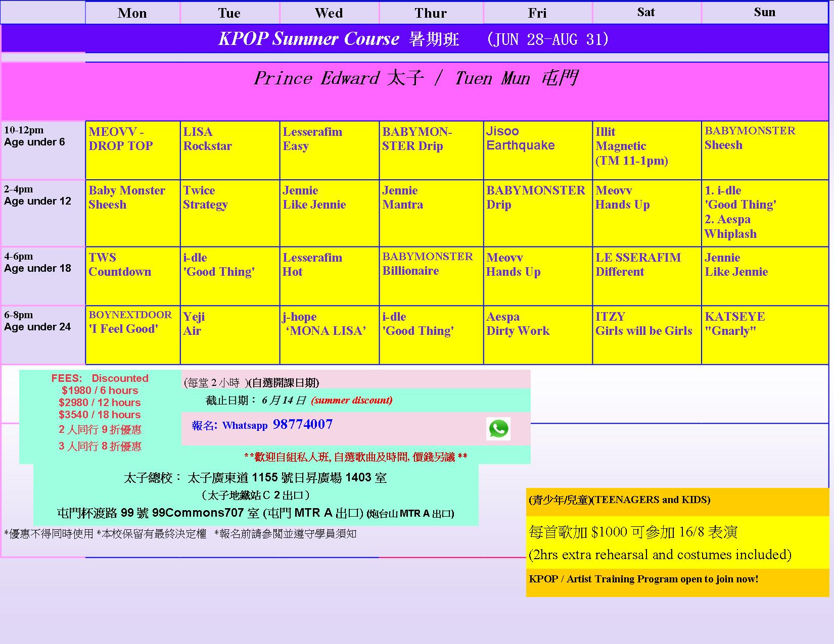Image resolution: width=834 pixels, height=644 pixels.
Task: Click the Monday Baby Monster Sheesh cell
Action: tap(133, 213)
